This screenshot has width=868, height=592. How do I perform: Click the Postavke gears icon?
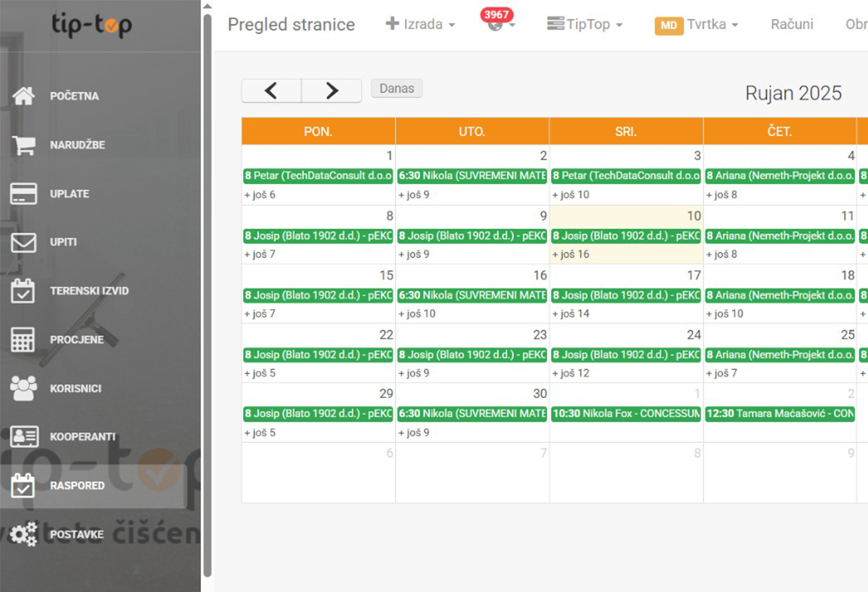pyautogui.click(x=23, y=535)
